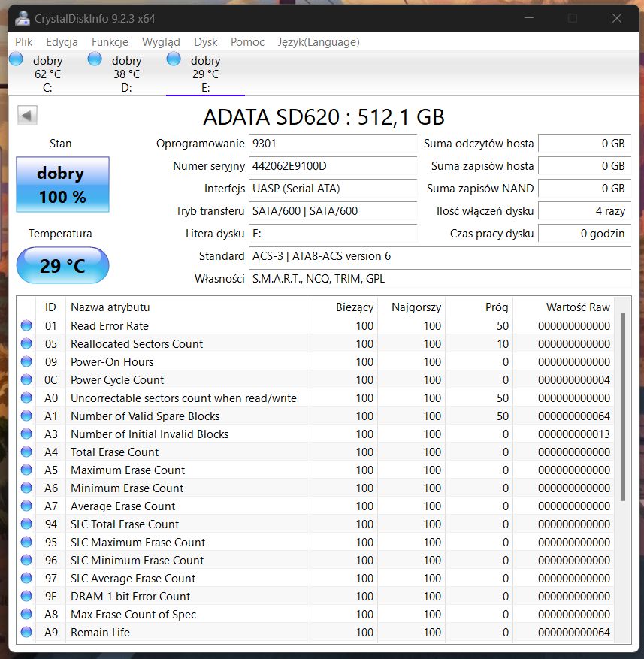The image size is (644, 659).
Task: Click the Własności field with S.M.A.R.T., NCQ
Action: (440, 279)
